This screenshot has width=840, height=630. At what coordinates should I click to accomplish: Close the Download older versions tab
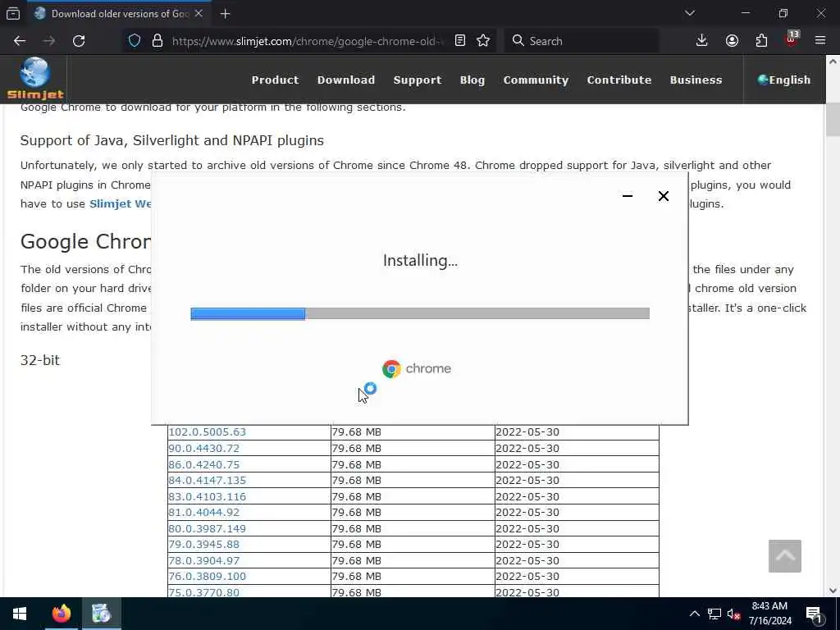[199, 14]
